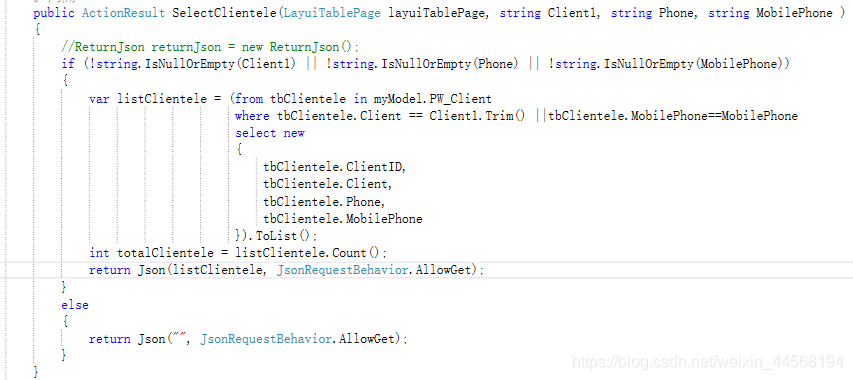The height and width of the screenshot is (380, 853).
Task: Click the 'MobilePhone' parameter in the signature
Action: (x=794, y=13)
